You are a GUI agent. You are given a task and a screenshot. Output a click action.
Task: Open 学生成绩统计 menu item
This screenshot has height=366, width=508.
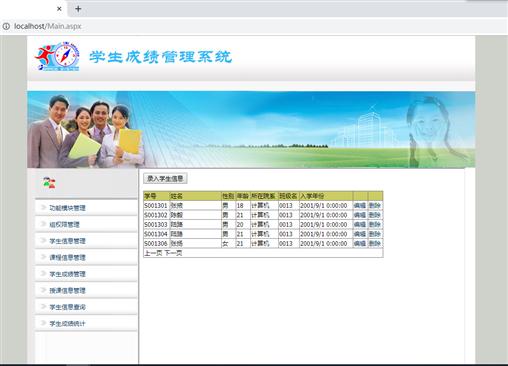[68, 323]
